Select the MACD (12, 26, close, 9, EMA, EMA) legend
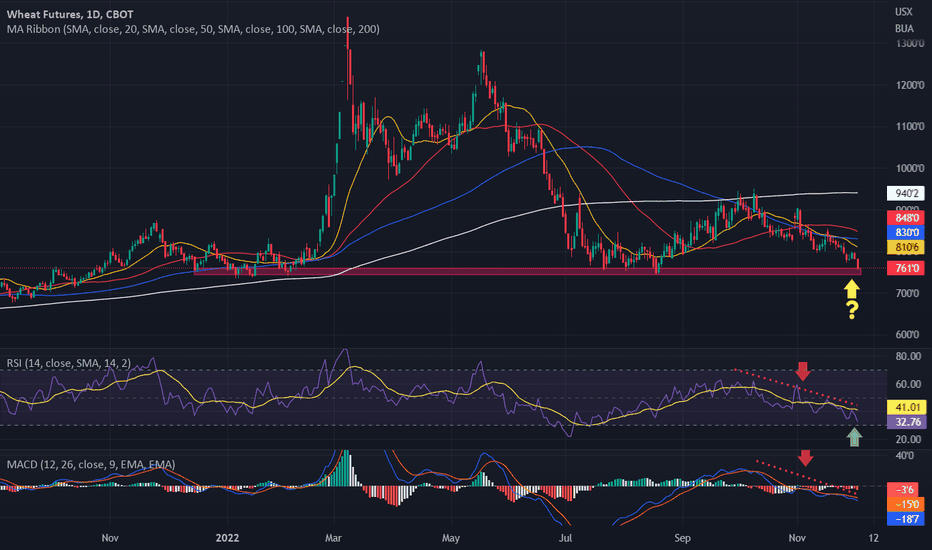The width and height of the screenshot is (932, 550). [91, 464]
